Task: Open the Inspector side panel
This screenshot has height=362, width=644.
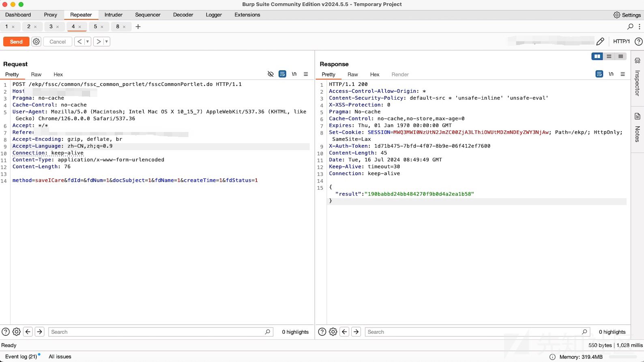Action: pyautogui.click(x=638, y=77)
